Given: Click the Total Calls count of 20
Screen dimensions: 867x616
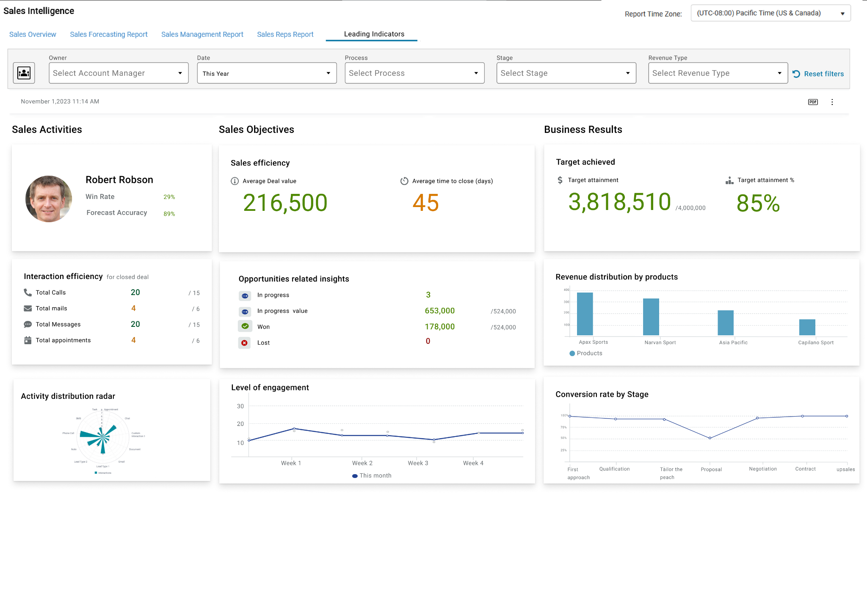Looking at the screenshot, I should point(135,293).
